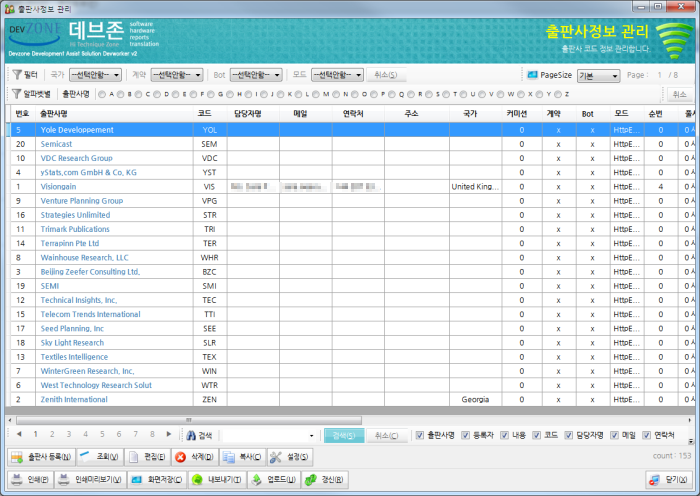Click the 검색(S) search button
The image size is (700, 496).
pos(344,435)
